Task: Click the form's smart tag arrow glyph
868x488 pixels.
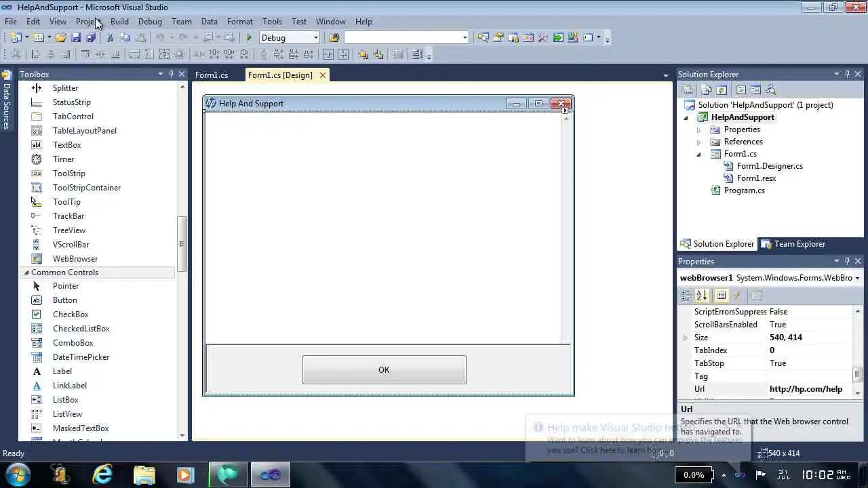Action: coord(566,110)
